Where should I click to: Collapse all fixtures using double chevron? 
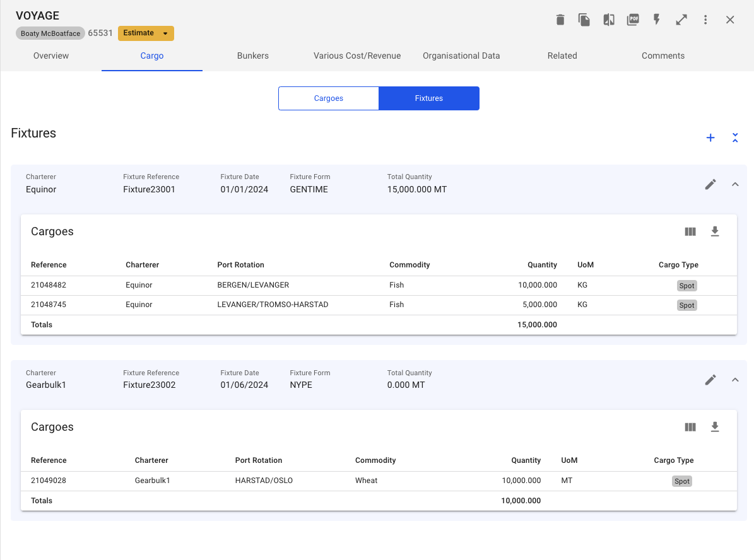click(735, 137)
